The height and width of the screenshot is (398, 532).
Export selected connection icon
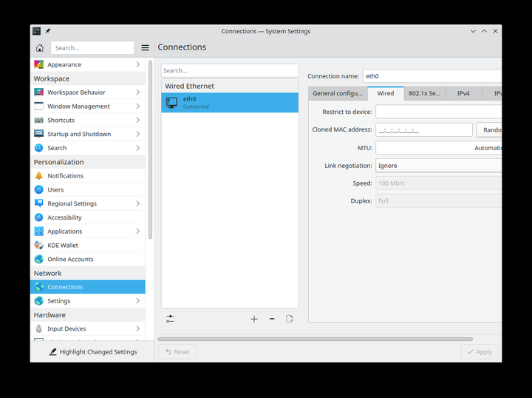pos(290,319)
